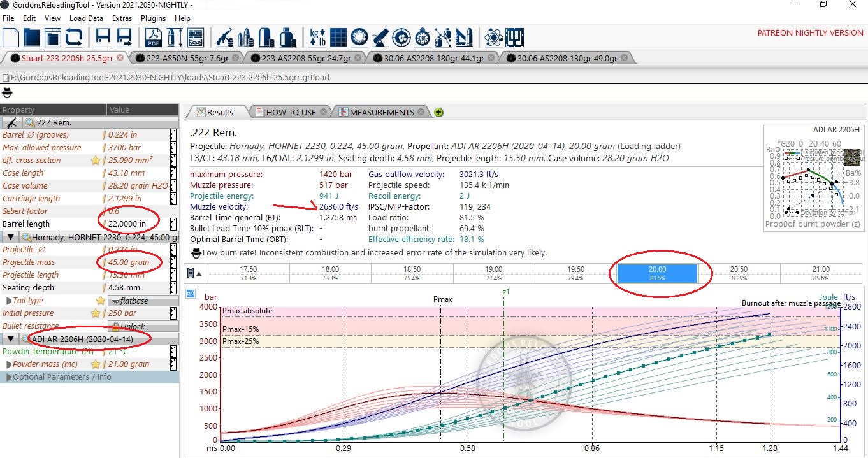Screen dimensions: 868x458
Task: Click the rifle icon in toolbar
Action: tap(224, 38)
